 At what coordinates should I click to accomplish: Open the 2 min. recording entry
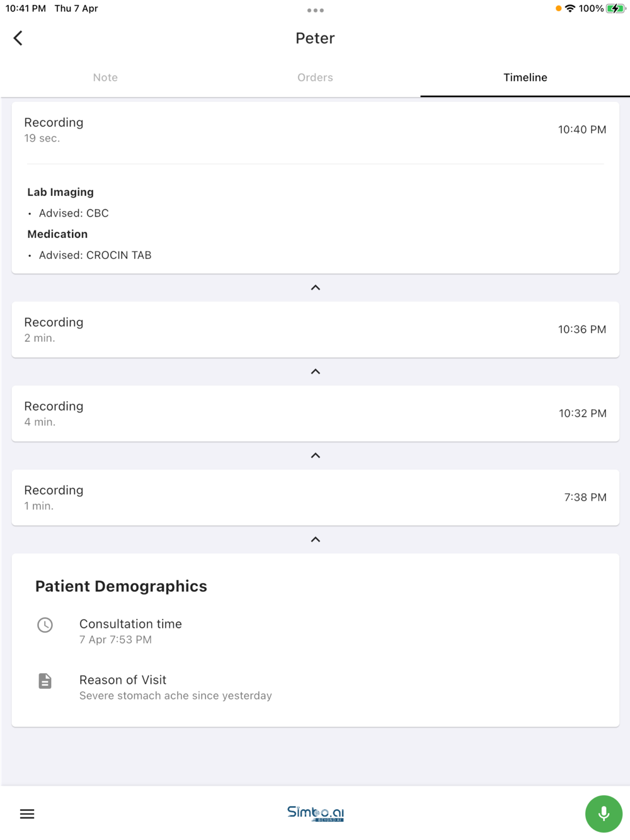(x=315, y=329)
